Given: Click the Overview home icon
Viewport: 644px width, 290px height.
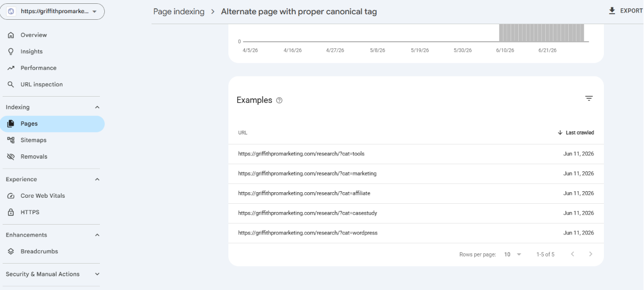Looking at the screenshot, I should [11, 35].
